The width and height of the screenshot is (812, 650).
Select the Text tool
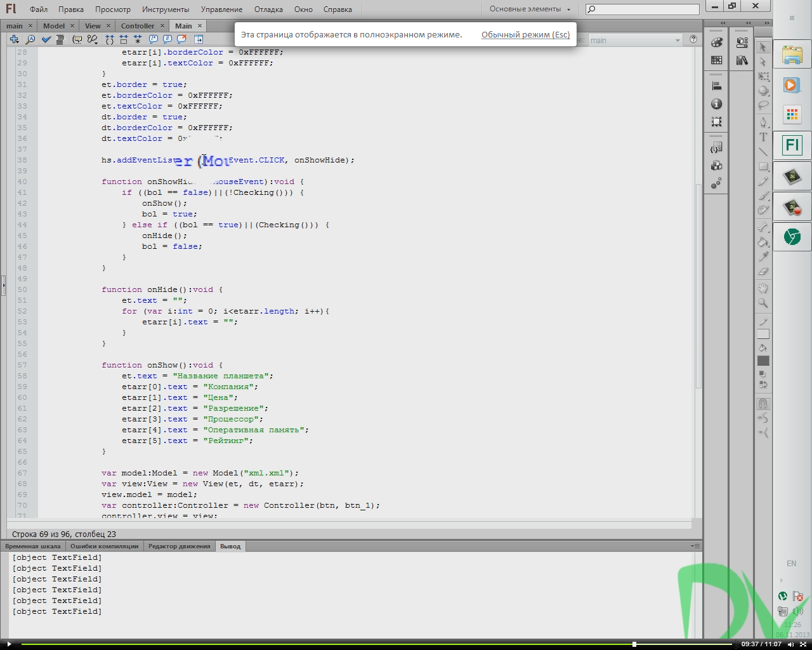coord(763,137)
